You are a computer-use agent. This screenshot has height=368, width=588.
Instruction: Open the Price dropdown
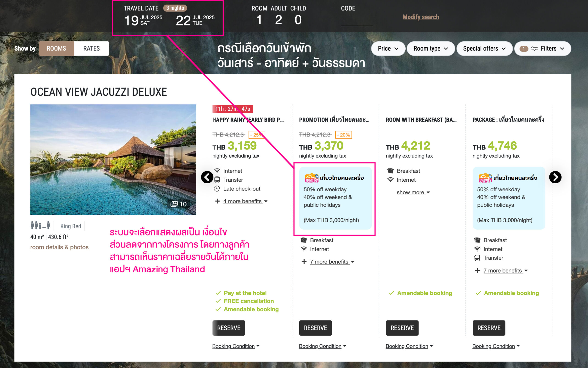pyautogui.click(x=388, y=48)
